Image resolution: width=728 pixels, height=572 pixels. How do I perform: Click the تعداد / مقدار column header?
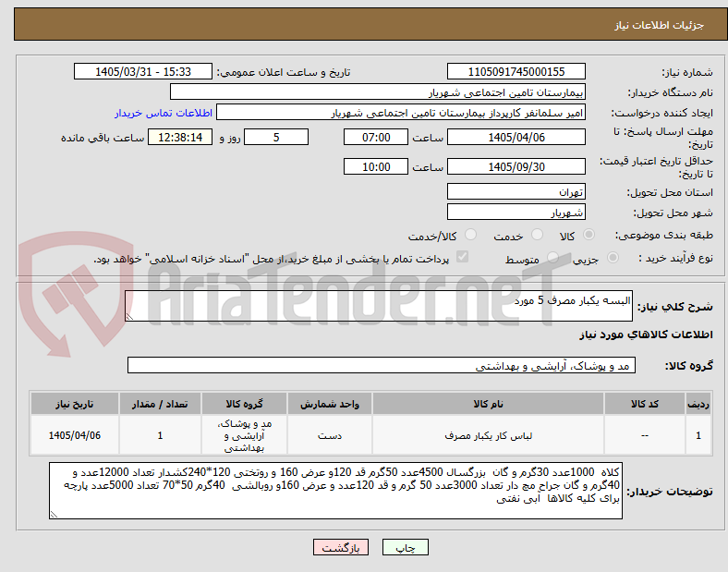click(x=160, y=404)
